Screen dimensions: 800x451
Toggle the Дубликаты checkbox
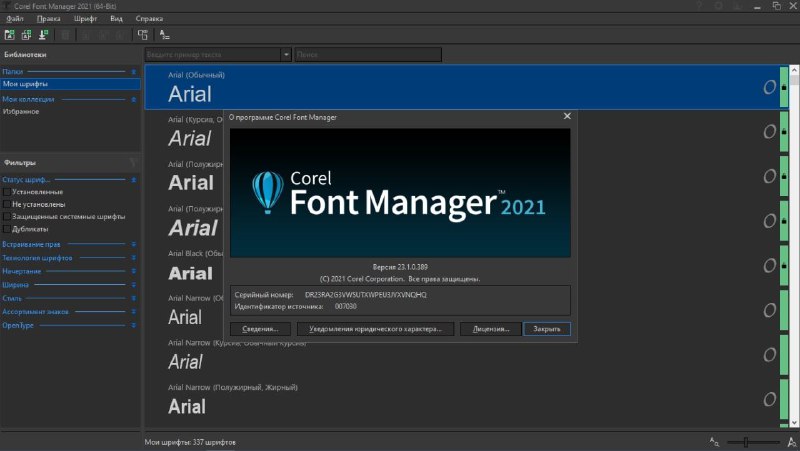(x=7, y=229)
